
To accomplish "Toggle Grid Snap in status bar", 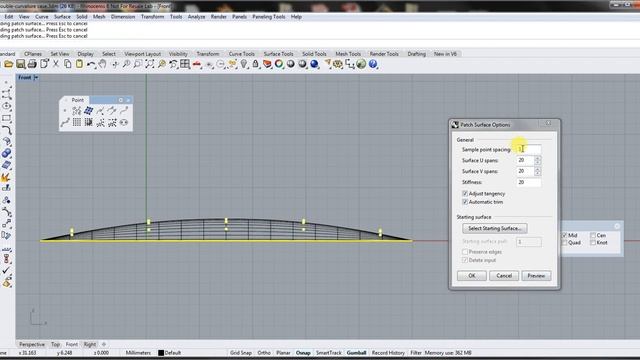I will (240, 353).
